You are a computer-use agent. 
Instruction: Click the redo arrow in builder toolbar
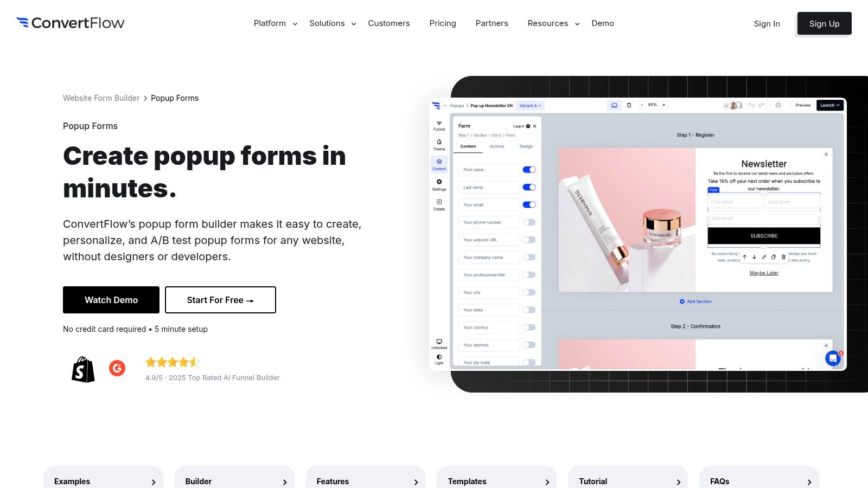pyautogui.click(x=761, y=105)
